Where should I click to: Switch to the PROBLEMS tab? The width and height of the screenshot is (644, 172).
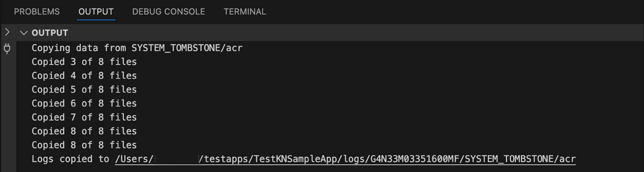(x=37, y=12)
